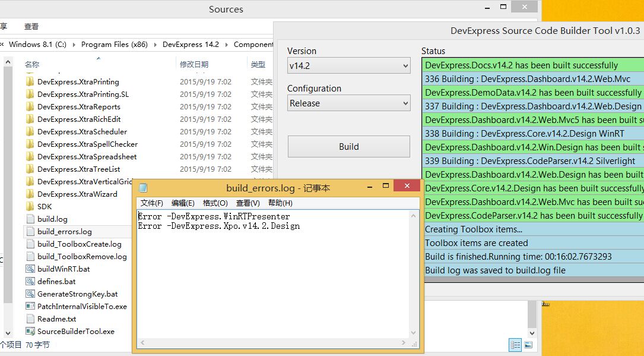The height and width of the screenshot is (356, 644).
Task: Open Notepad 帮助(H) menu
Action: (280, 203)
